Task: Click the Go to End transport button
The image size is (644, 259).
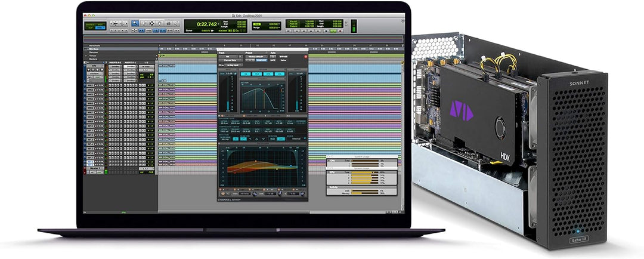Action: coord(318,31)
